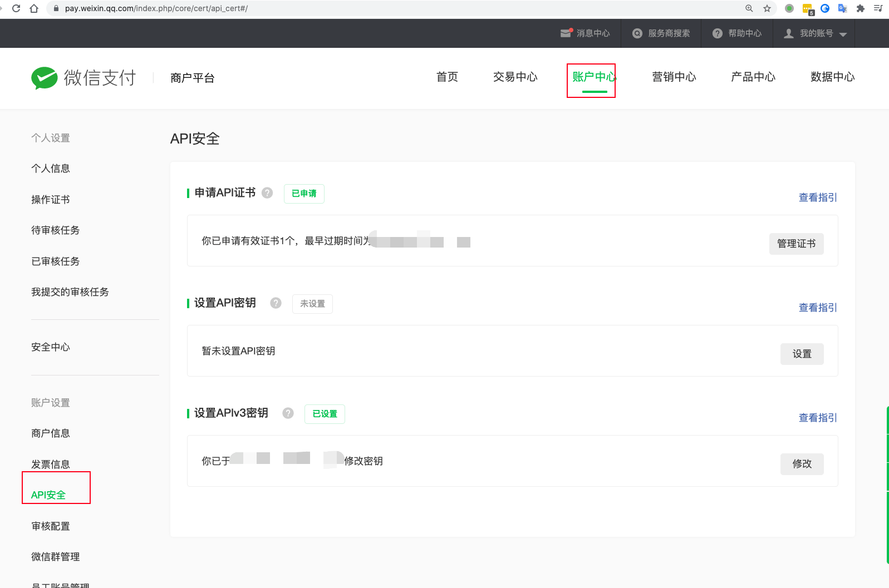Click the WeChat Pay logo
This screenshot has height=588, width=889.
click(x=84, y=78)
